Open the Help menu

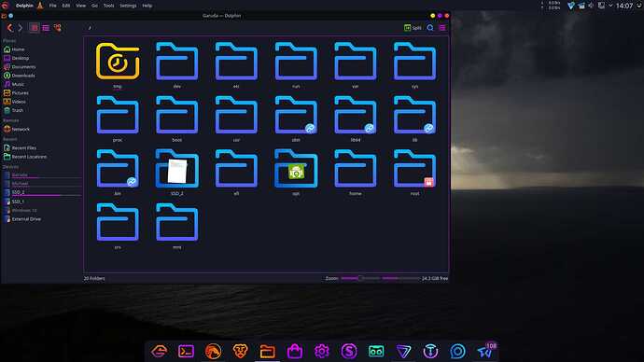(147, 6)
